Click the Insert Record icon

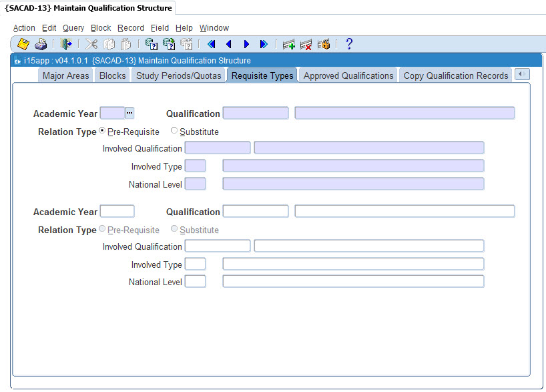click(x=288, y=44)
